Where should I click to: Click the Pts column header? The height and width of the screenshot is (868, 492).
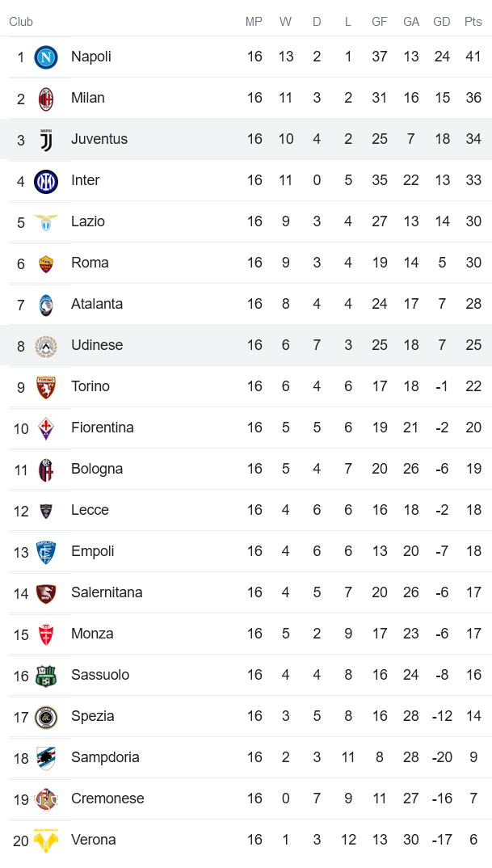[473, 22]
